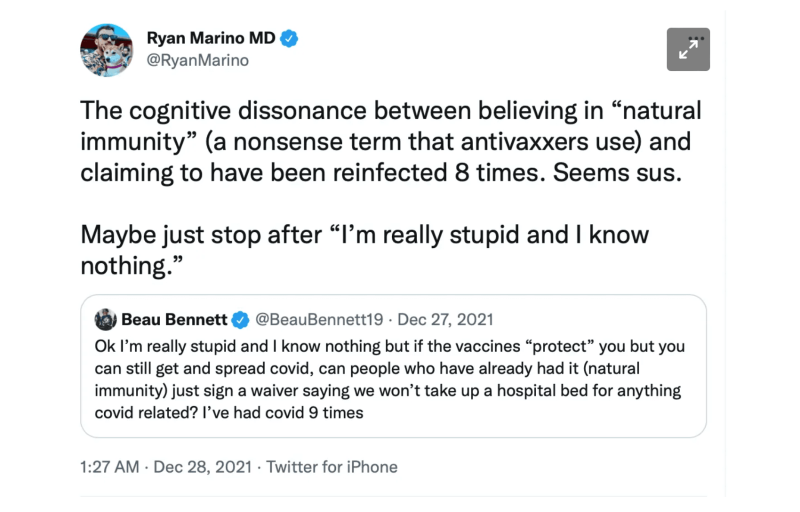Click the Dec 28, 2021 date

click(203, 467)
